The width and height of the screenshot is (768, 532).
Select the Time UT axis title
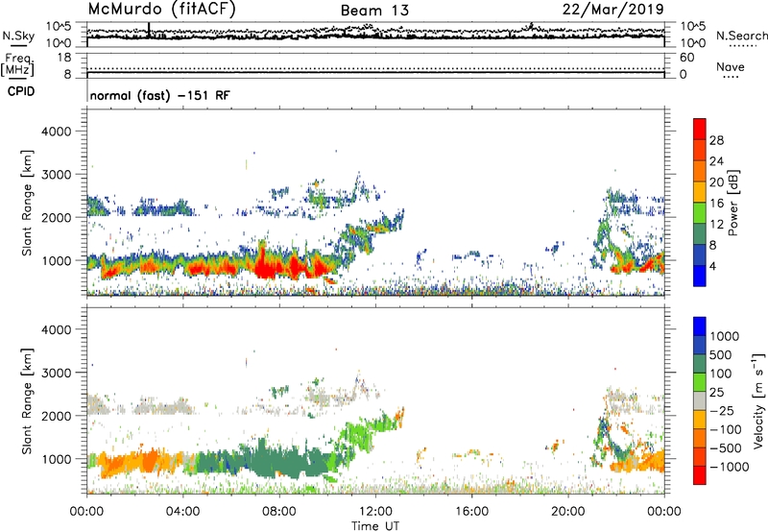click(x=375, y=526)
